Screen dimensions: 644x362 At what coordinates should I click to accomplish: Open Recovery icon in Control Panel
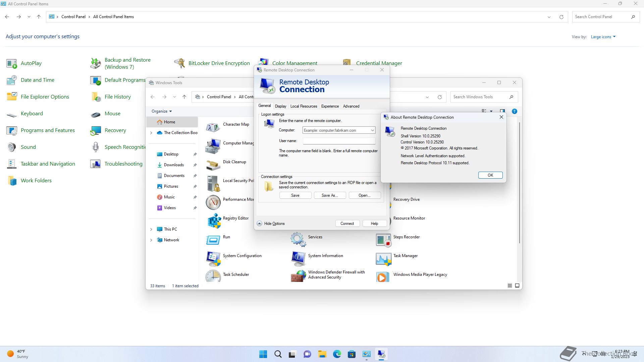pyautogui.click(x=96, y=130)
